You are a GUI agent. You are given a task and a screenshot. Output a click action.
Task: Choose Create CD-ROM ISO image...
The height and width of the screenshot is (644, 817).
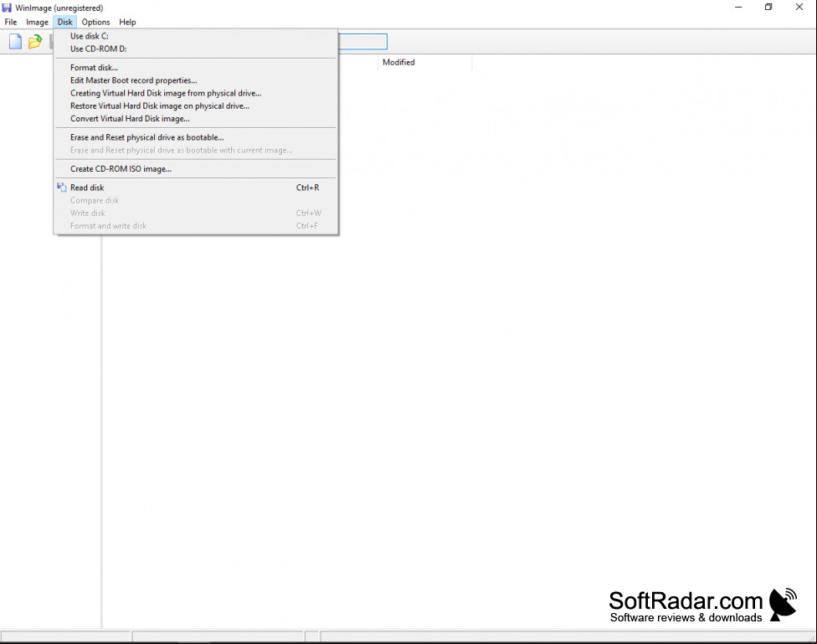[x=196, y=169]
